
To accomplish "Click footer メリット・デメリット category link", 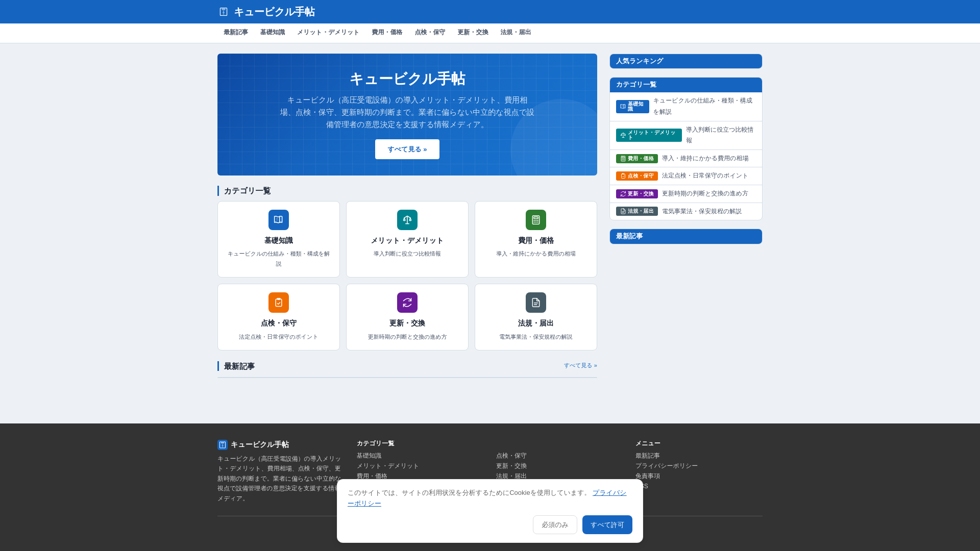I will pyautogui.click(x=388, y=466).
